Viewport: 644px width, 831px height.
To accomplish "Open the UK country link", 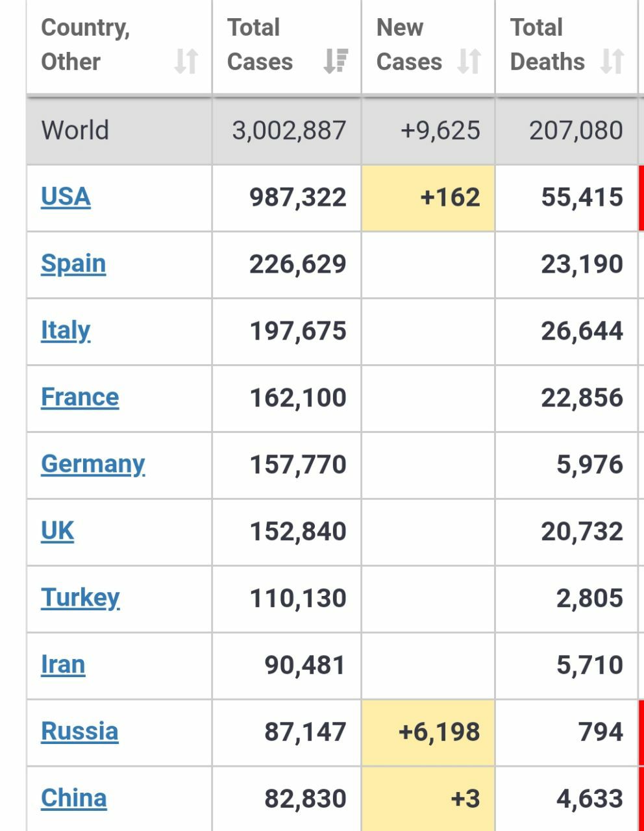I will point(57,530).
